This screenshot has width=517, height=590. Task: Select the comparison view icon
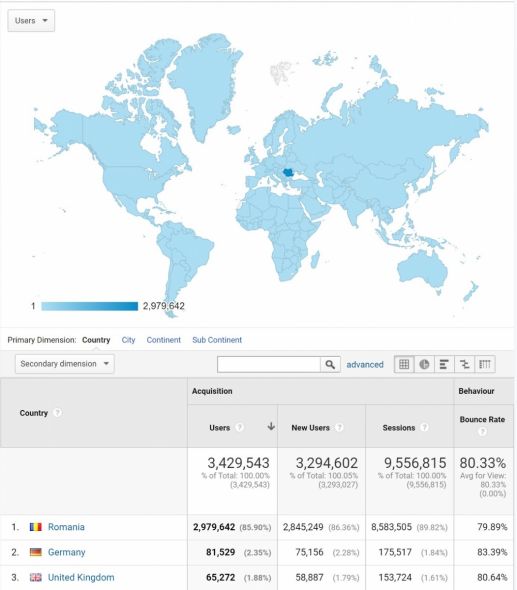click(x=465, y=364)
